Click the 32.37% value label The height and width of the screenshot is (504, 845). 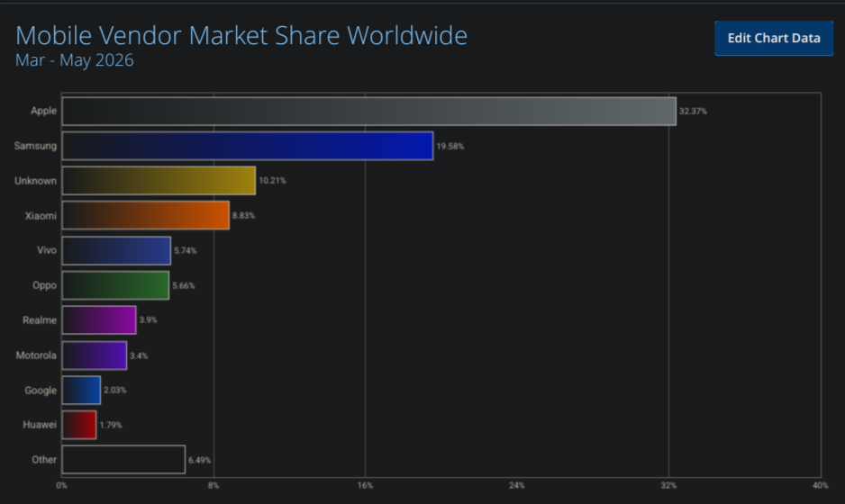[693, 112]
